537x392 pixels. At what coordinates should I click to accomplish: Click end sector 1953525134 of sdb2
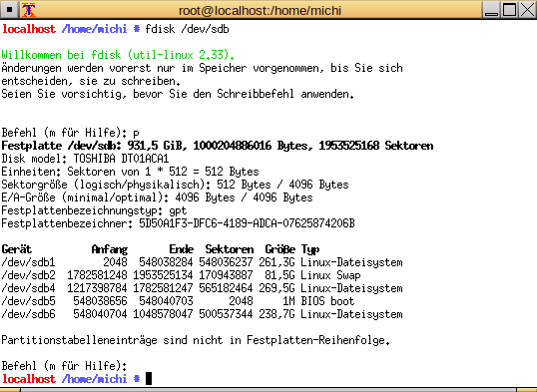coord(163,275)
